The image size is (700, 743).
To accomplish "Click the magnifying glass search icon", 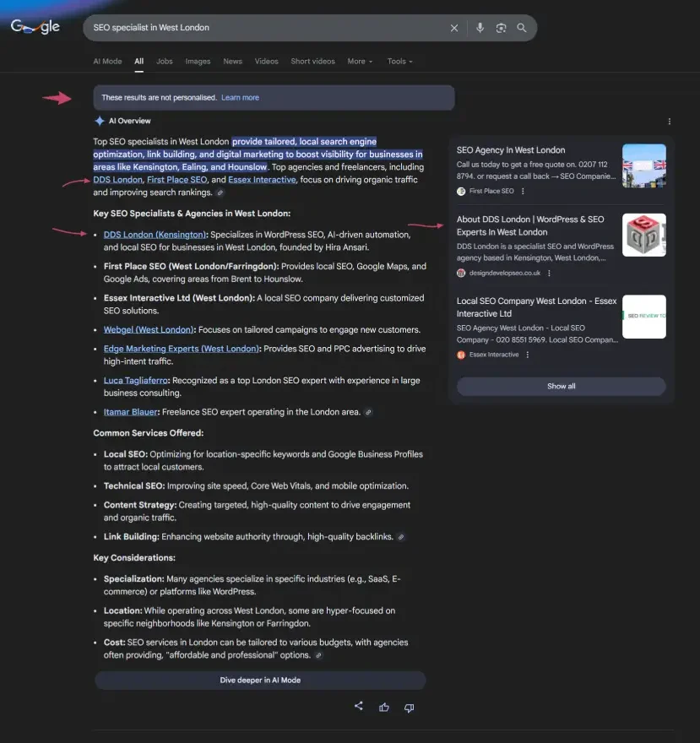I will 522,28.
